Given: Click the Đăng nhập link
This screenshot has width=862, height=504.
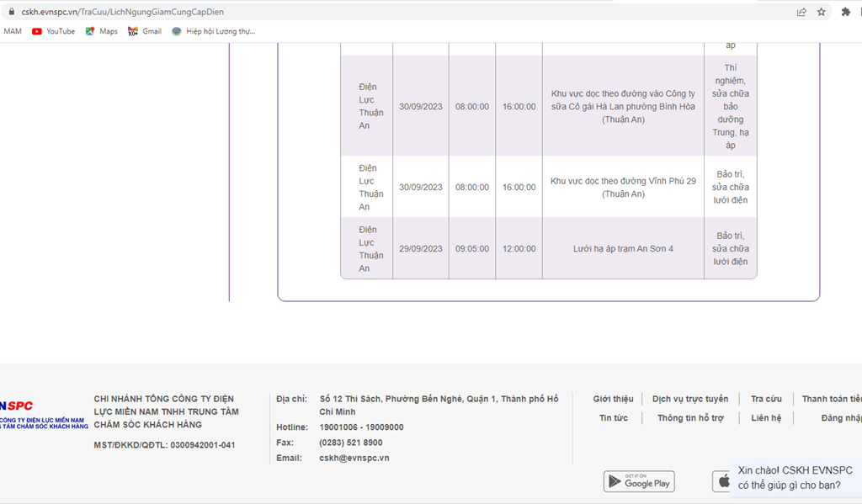Looking at the screenshot, I should (841, 418).
